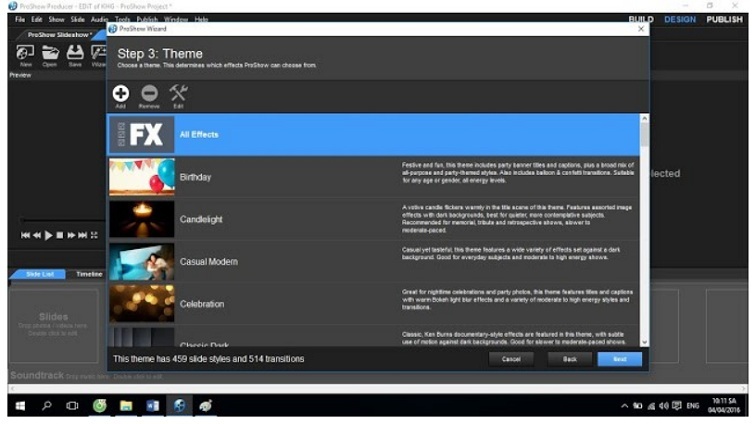Select the Celebration theme thumbnail
This screenshot has width=755, height=424.
[142, 304]
